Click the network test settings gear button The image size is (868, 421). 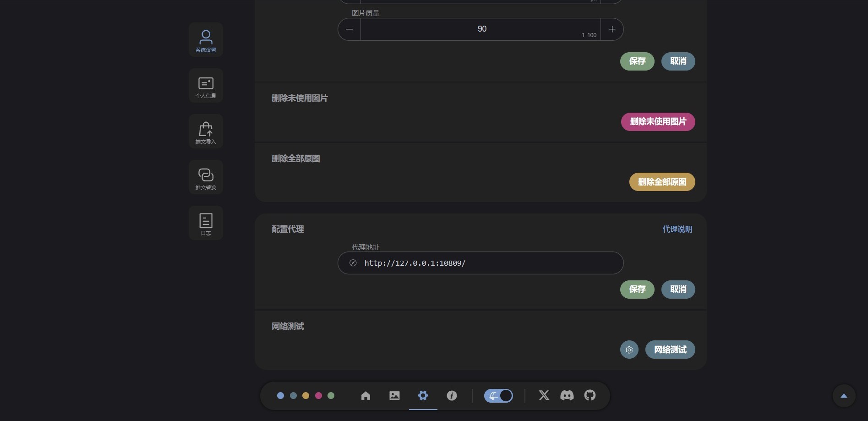coord(629,350)
